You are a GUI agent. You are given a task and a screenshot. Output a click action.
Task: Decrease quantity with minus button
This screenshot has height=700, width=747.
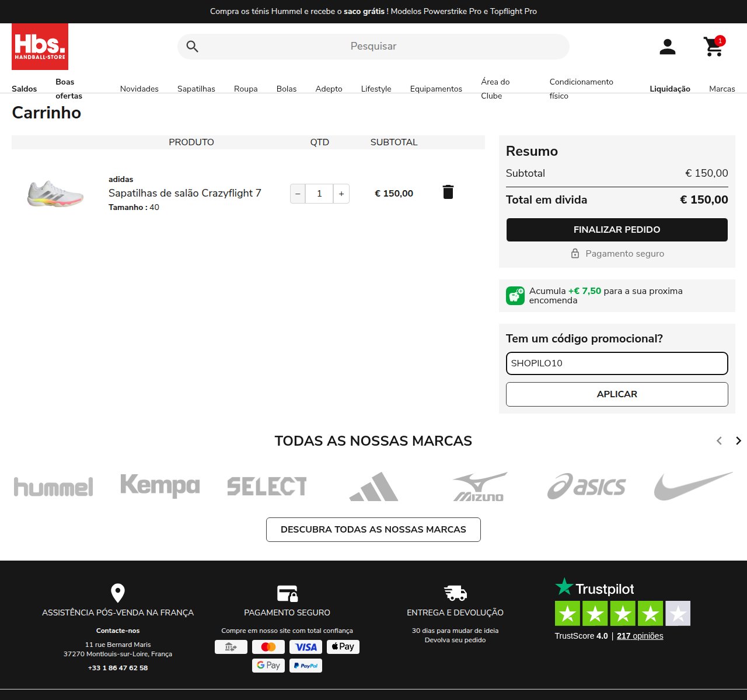click(x=298, y=194)
